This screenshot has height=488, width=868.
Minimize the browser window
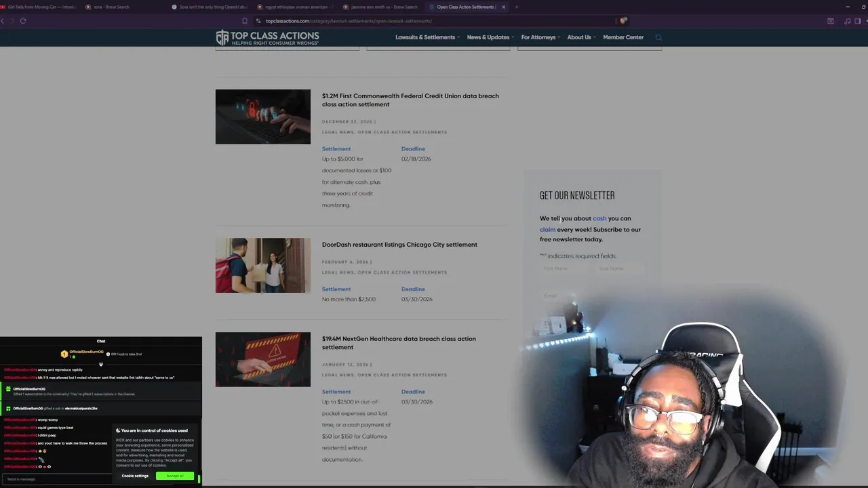[847, 7]
